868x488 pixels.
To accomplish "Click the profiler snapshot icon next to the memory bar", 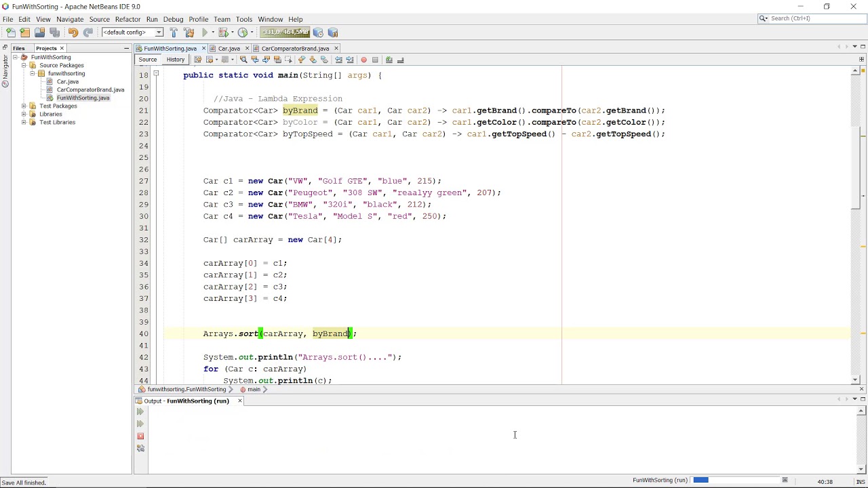I will coord(318,32).
